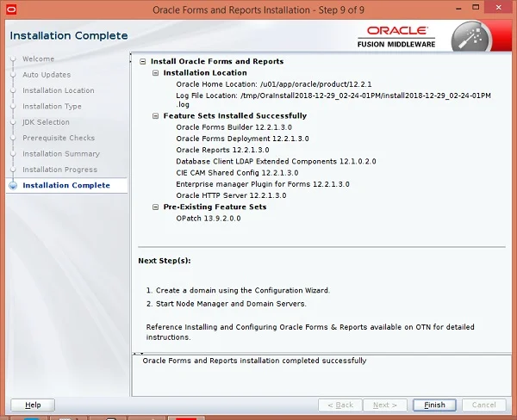Select the Installation Progress step
This screenshot has width=517, height=420.
[59, 170]
